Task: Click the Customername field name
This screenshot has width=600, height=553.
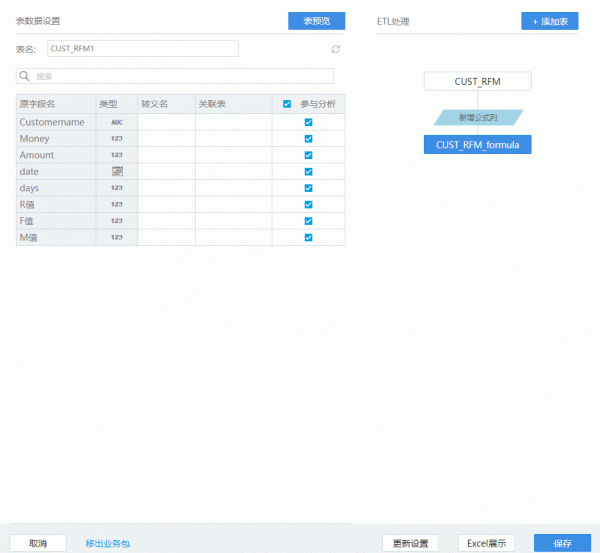Action: tap(52, 122)
